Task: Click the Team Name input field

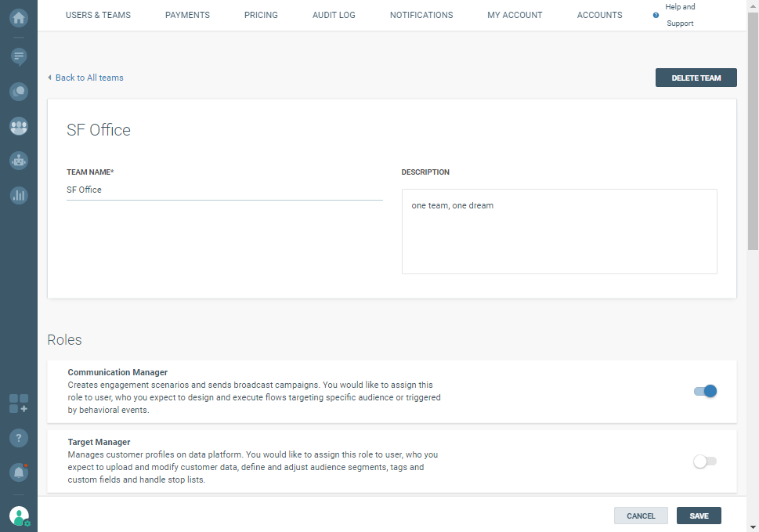Action: [x=224, y=190]
